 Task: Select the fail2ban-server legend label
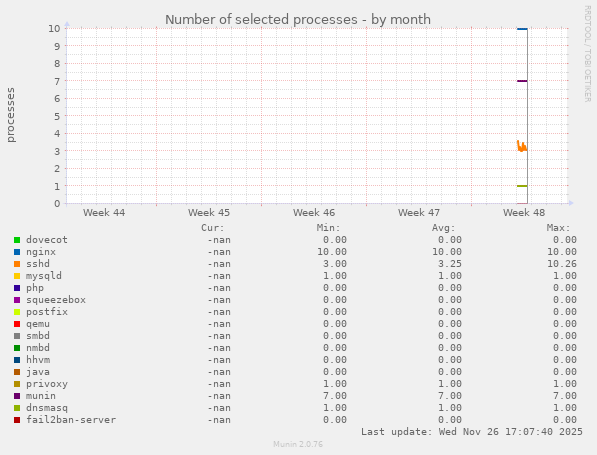pos(71,420)
